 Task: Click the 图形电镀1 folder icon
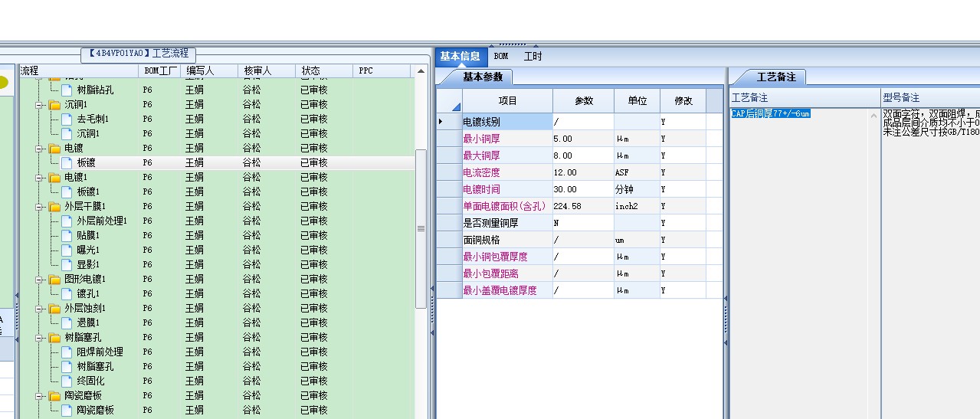[54, 279]
